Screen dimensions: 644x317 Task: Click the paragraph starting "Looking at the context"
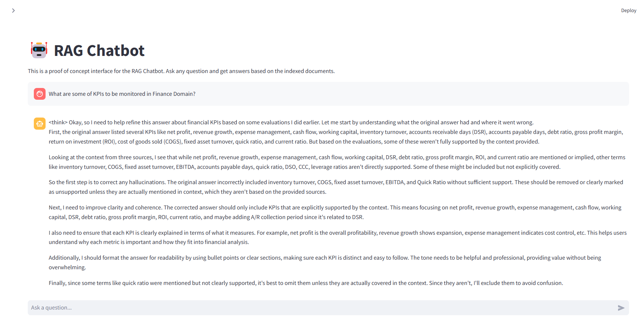pyautogui.click(x=337, y=162)
